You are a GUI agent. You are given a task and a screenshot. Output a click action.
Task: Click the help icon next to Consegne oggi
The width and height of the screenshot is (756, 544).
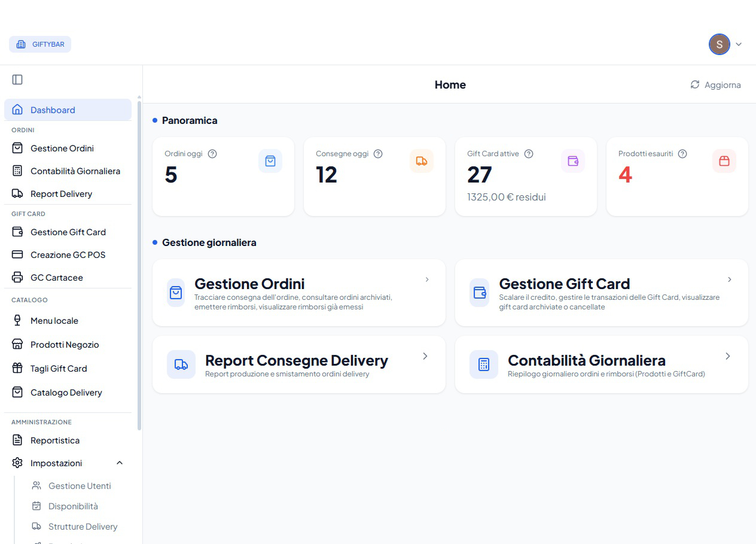coord(378,153)
